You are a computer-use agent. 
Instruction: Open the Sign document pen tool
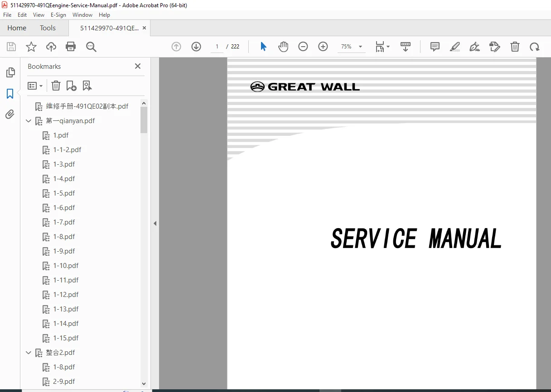coord(474,47)
